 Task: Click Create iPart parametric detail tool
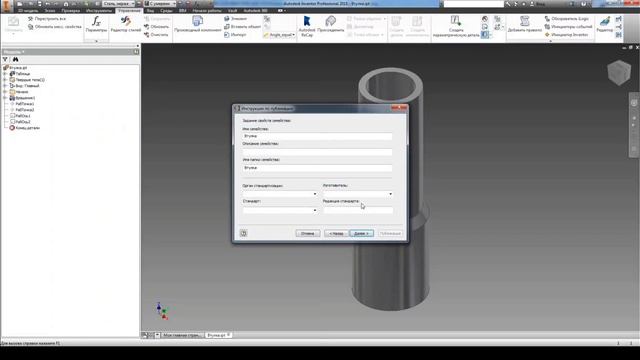[x=456, y=27]
